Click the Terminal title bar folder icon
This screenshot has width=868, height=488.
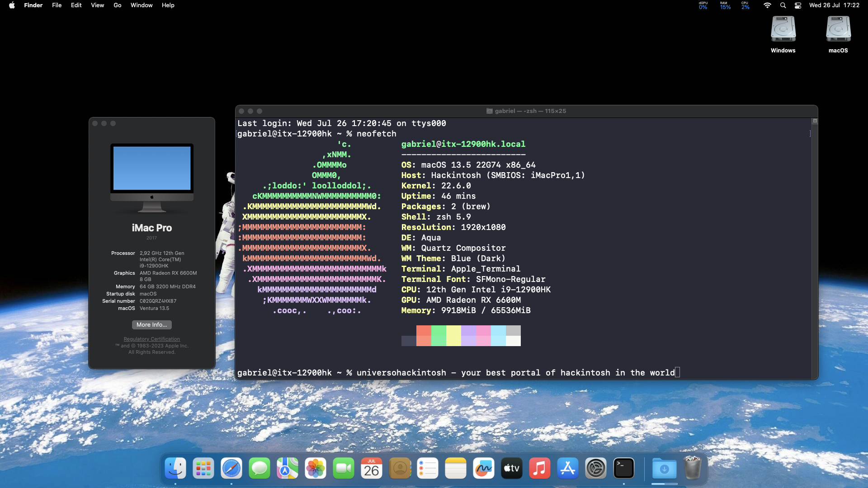click(489, 111)
